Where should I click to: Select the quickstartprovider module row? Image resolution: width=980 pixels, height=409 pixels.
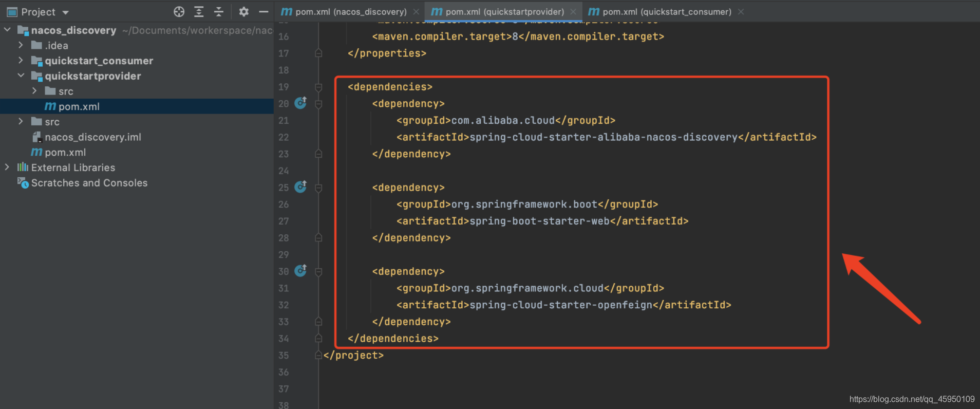point(137,76)
